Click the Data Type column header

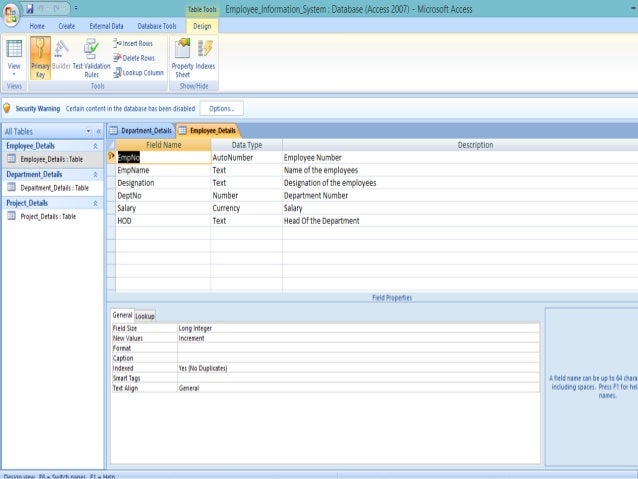(247, 145)
